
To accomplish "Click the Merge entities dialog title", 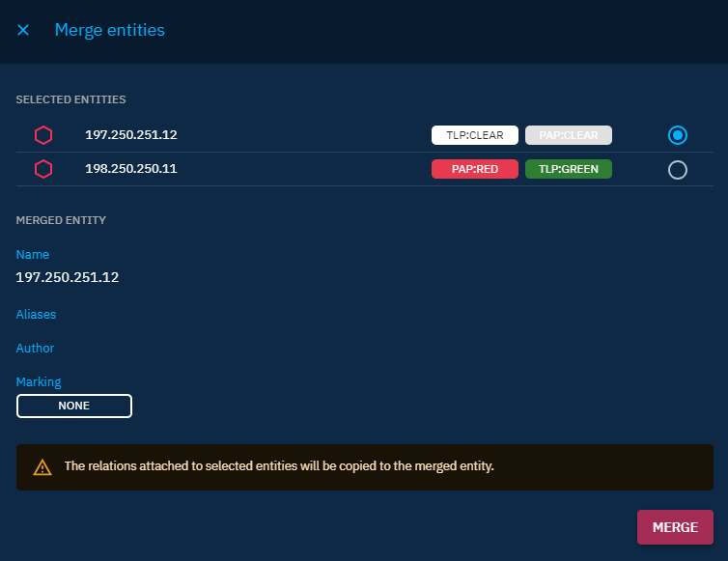I will coord(109,30).
